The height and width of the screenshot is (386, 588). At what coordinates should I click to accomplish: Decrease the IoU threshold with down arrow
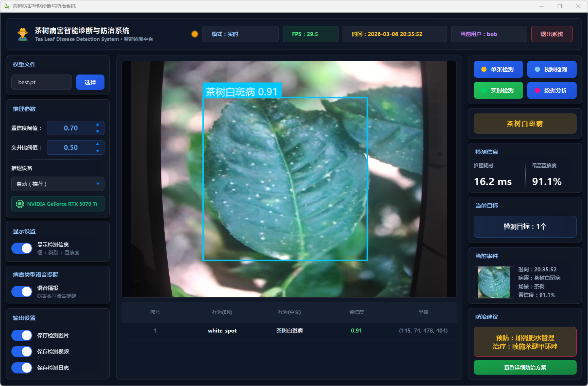click(x=98, y=151)
